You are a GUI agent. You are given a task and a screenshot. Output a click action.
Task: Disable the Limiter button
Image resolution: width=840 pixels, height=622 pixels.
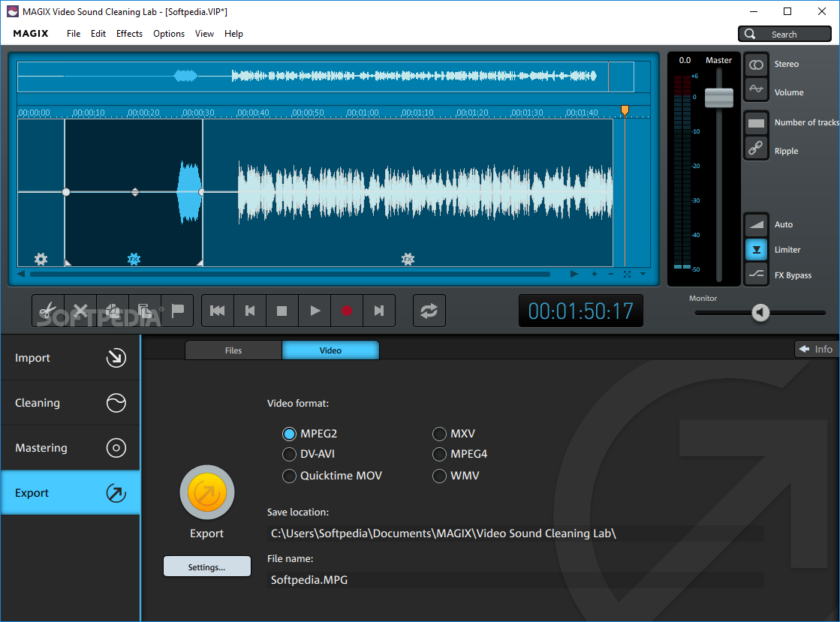[x=757, y=249]
